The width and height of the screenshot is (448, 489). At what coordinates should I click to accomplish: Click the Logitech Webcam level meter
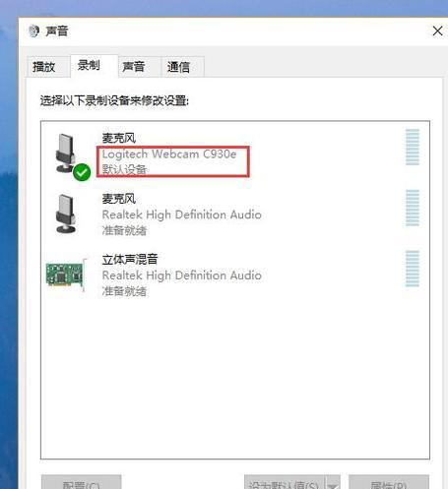(413, 147)
